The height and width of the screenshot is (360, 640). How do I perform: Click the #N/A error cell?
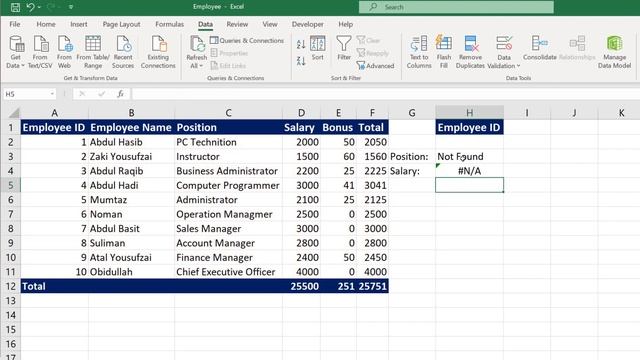point(469,171)
